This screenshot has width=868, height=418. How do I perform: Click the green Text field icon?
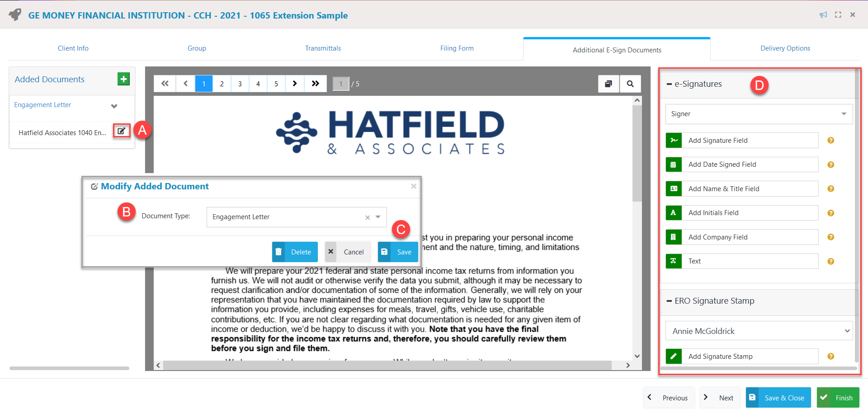[x=674, y=261]
